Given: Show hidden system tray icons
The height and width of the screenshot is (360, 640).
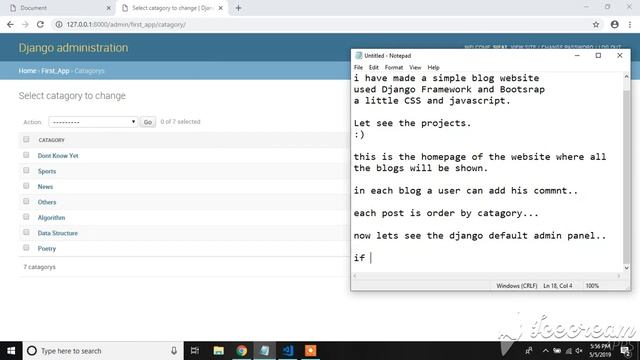Looking at the screenshot, I should point(545,351).
